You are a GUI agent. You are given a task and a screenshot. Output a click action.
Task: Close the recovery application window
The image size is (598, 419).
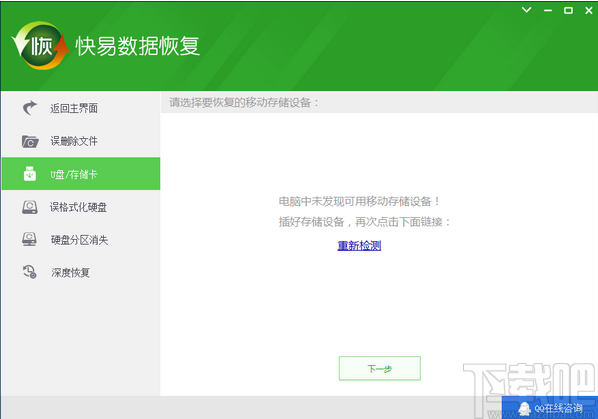(x=588, y=10)
